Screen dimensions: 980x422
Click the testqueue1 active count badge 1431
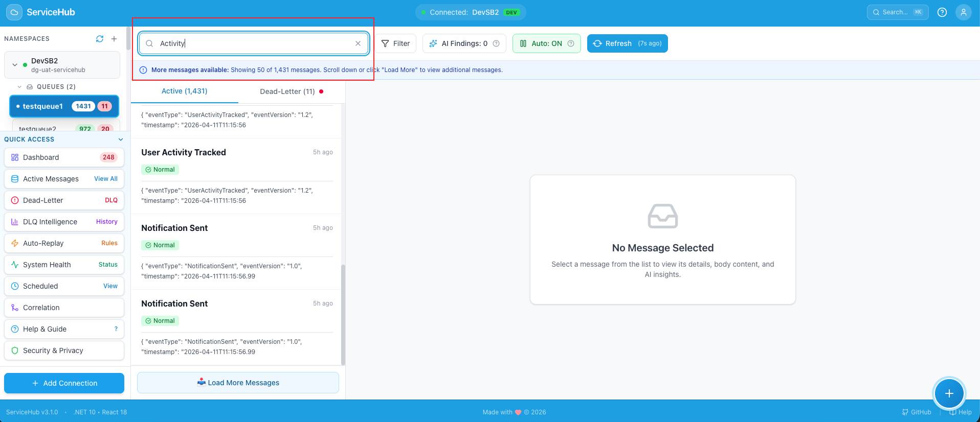tap(83, 106)
